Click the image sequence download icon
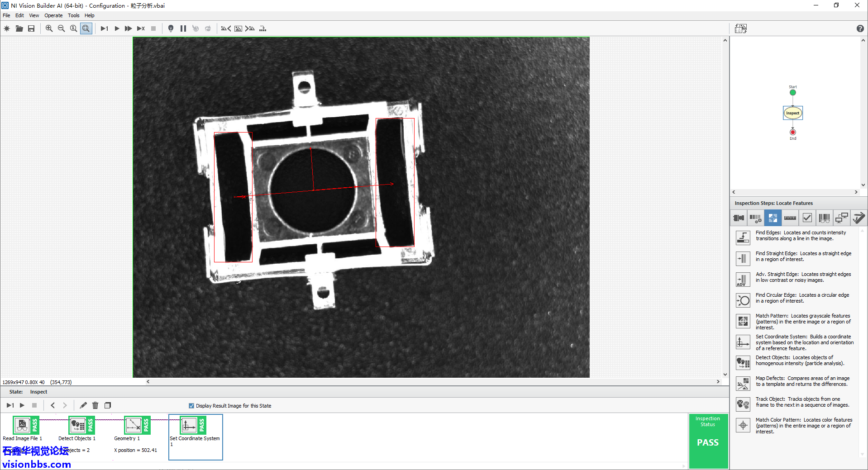 coord(262,28)
